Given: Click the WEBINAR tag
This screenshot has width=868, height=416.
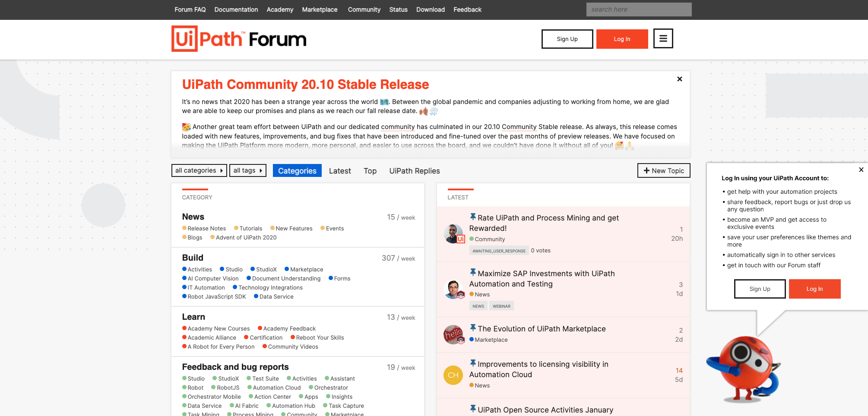Looking at the screenshot, I should pyautogui.click(x=501, y=306).
